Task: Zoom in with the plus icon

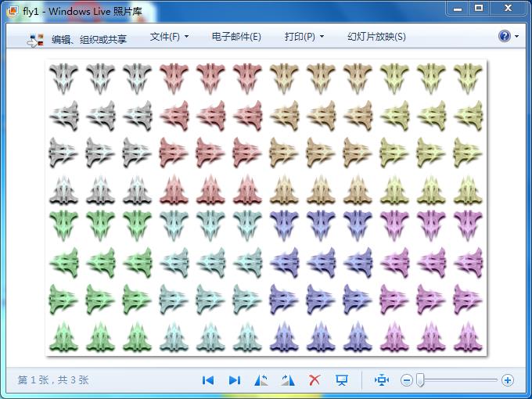Action: coord(508,380)
